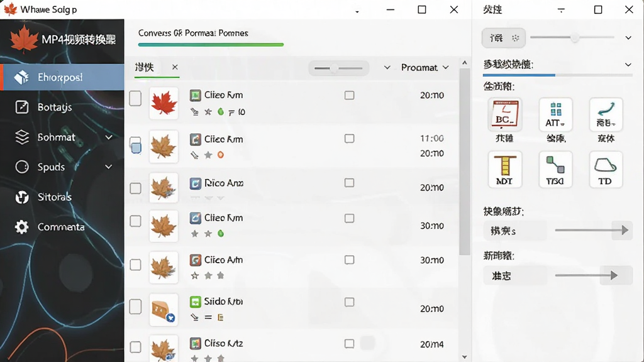Tick the right-side checkbox of first Clieo Rvm row

pyautogui.click(x=350, y=96)
